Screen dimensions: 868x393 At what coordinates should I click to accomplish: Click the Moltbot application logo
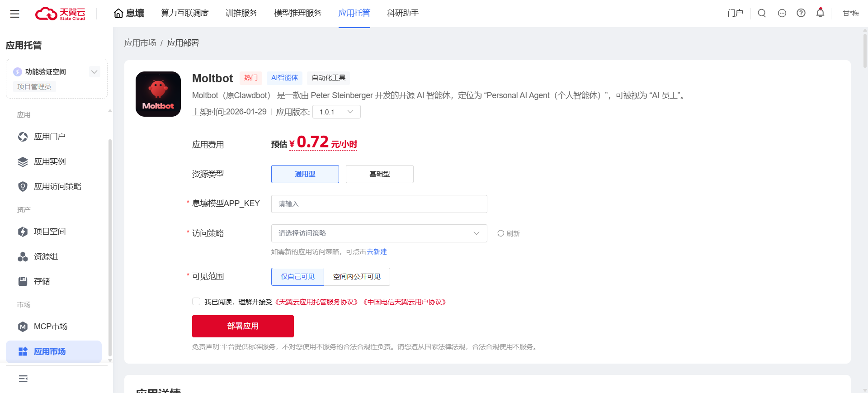pyautogui.click(x=158, y=94)
